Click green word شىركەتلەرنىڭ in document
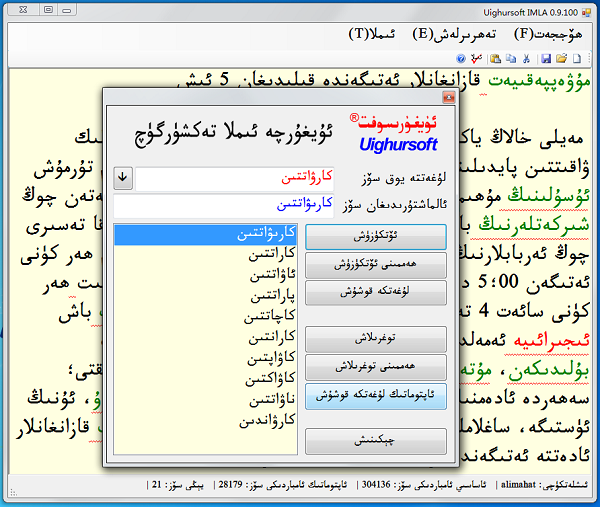 pyautogui.click(x=534, y=225)
